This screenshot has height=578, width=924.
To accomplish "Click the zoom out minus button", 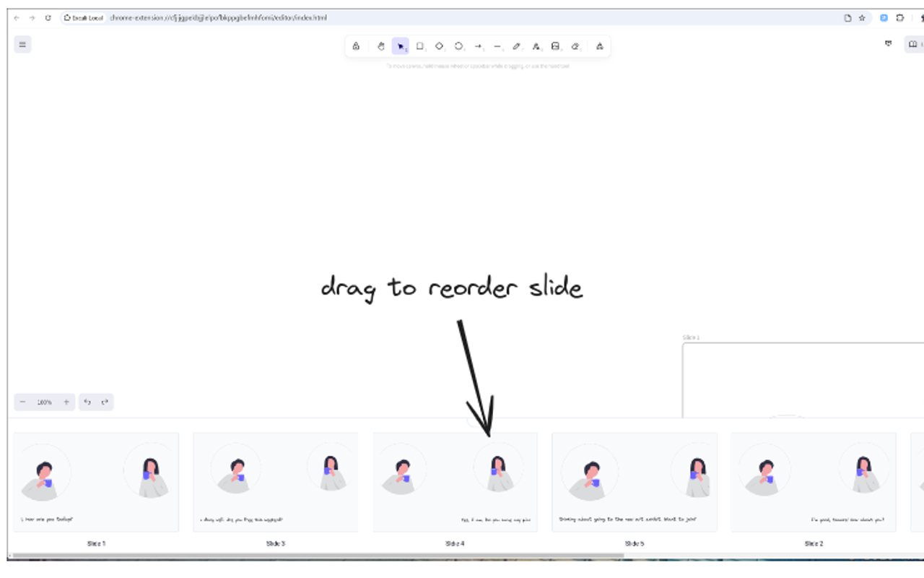I will pos(23,402).
